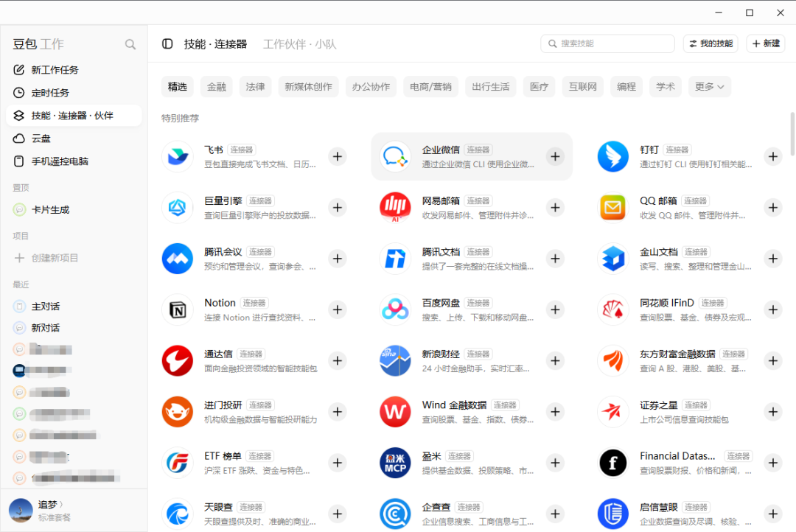This screenshot has height=532, width=796.
Task: Click the 飞书 app logo icon
Action: click(x=177, y=156)
